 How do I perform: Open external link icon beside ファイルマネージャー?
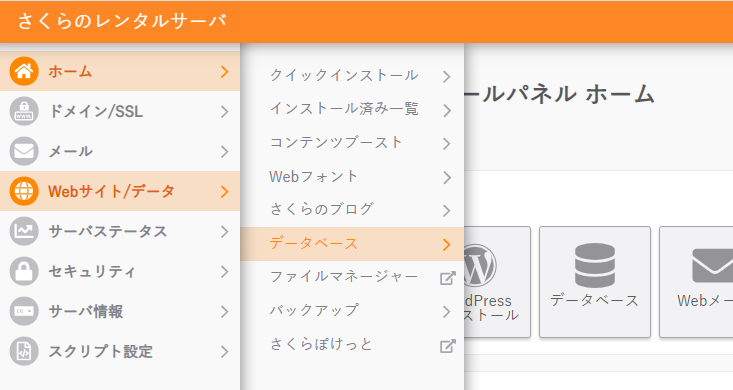click(x=447, y=278)
